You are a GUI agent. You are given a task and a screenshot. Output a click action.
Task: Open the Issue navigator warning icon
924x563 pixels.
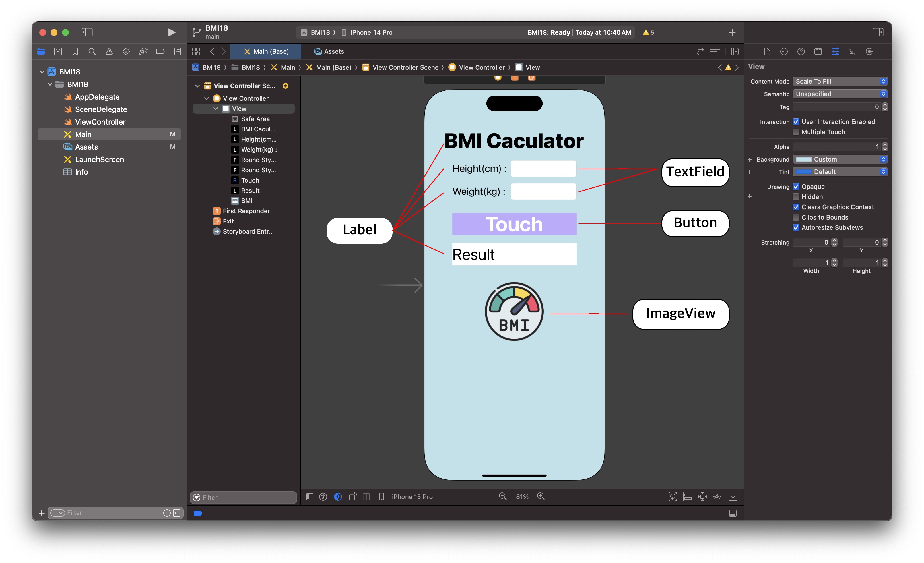[109, 52]
